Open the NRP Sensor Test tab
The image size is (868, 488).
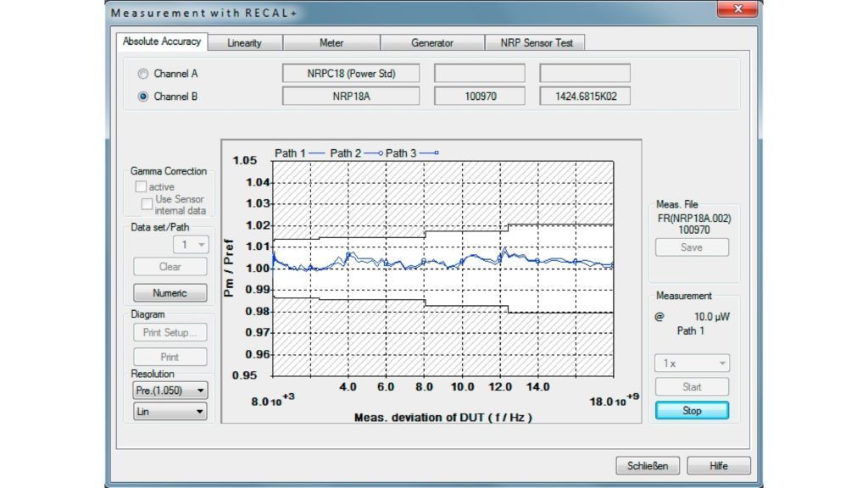[x=534, y=43]
